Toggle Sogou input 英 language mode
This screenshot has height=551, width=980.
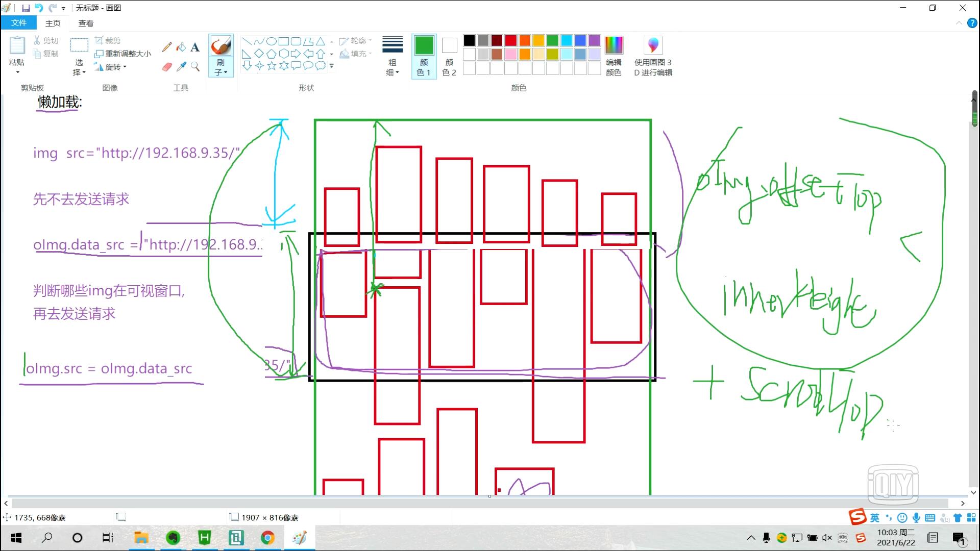tap(875, 518)
